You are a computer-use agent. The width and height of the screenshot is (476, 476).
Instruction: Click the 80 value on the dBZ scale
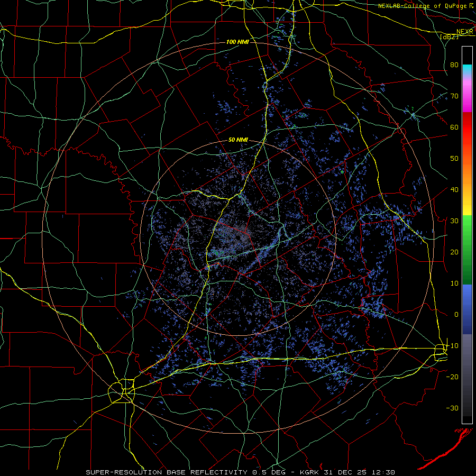454,65
